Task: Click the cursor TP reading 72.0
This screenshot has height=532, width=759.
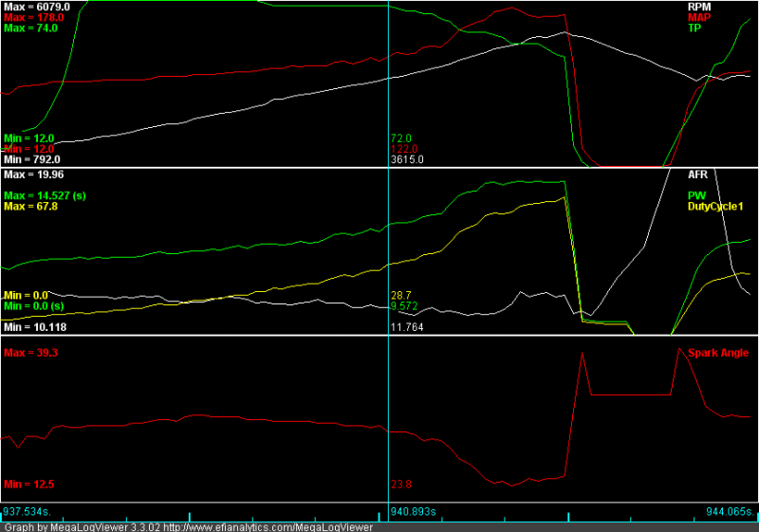Action: tap(401, 138)
